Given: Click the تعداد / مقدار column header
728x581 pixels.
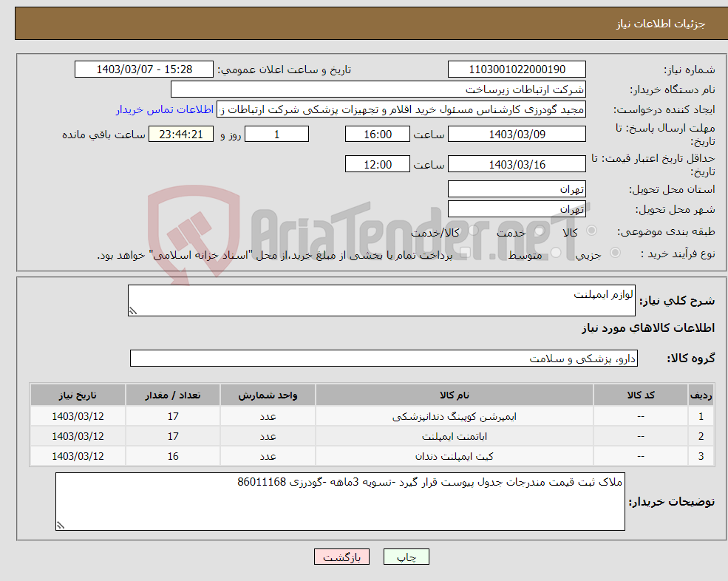Looking at the screenshot, I should pyautogui.click(x=173, y=395).
